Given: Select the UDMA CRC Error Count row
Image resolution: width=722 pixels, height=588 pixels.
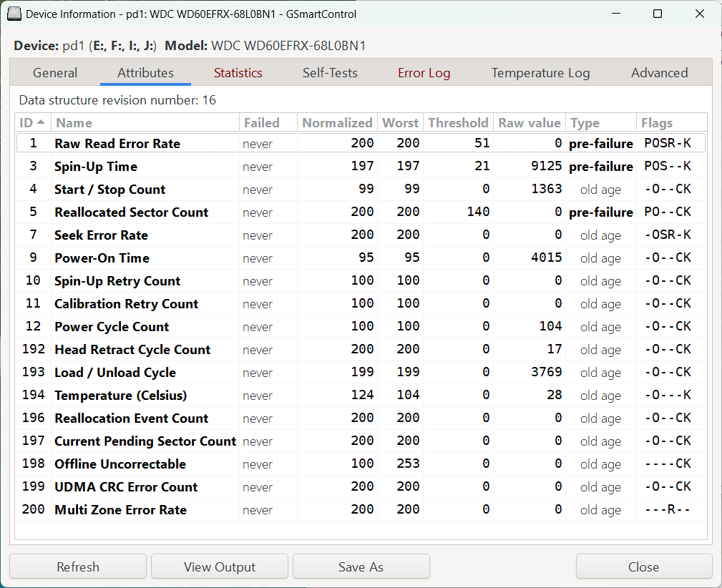Looking at the screenshot, I should [361, 486].
